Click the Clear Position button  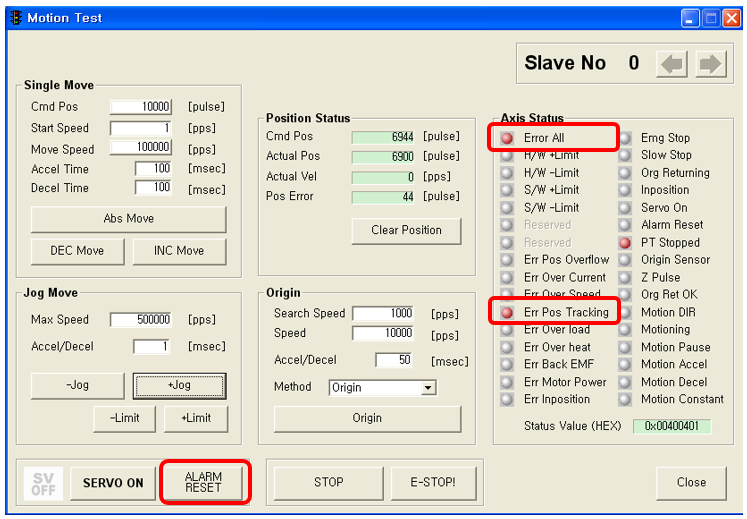[406, 231]
